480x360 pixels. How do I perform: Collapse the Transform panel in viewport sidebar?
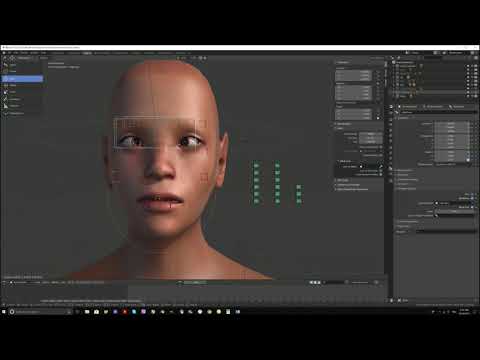coord(343,62)
